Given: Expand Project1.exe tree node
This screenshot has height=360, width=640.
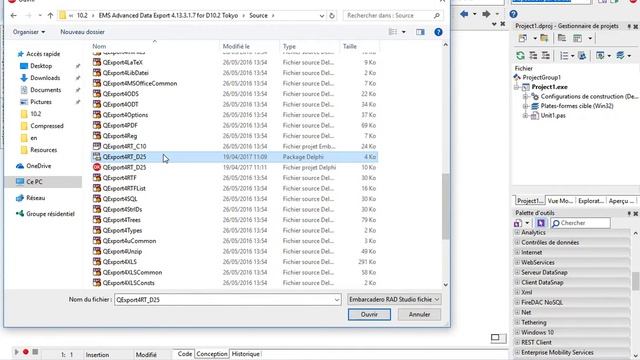Looking at the screenshot, I should click(x=517, y=87).
